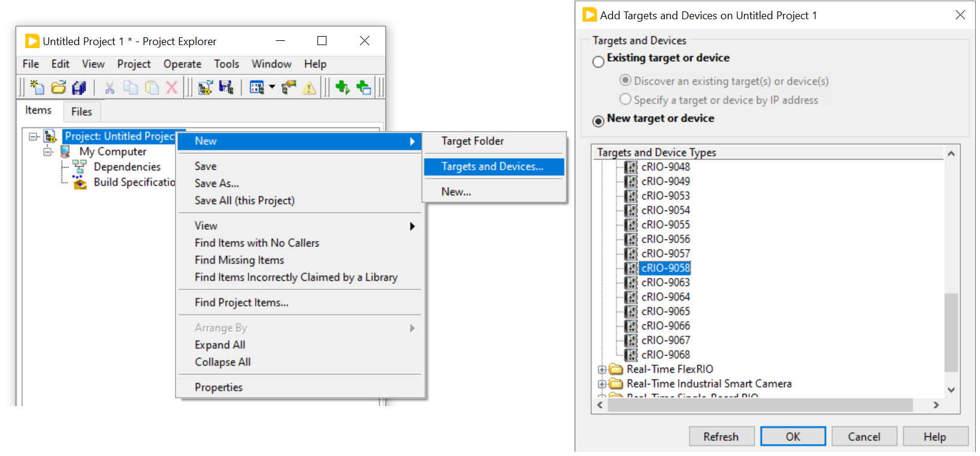
Task: Click the Real-Time FlexRIO folder icon
Action: (x=616, y=369)
